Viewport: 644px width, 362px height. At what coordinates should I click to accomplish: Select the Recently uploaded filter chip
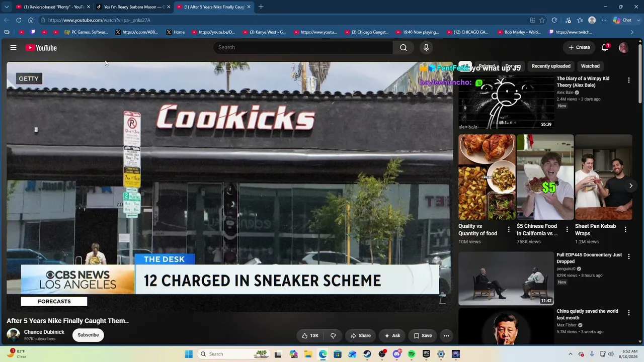(x=551, y=66)
